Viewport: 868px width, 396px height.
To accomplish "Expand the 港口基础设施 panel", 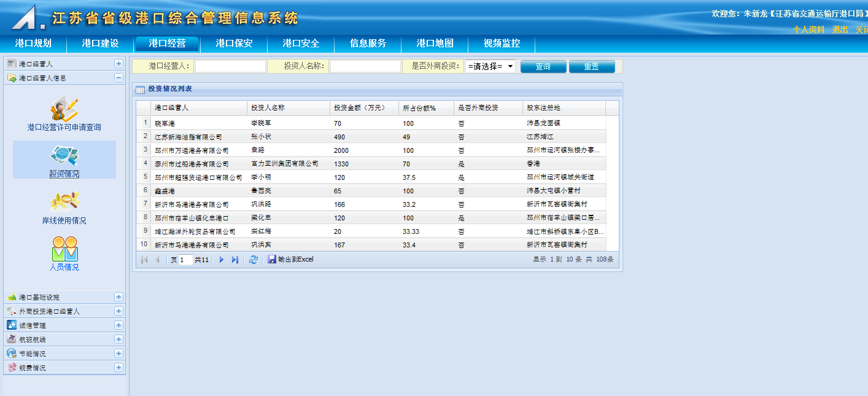I will click(118, 297).
